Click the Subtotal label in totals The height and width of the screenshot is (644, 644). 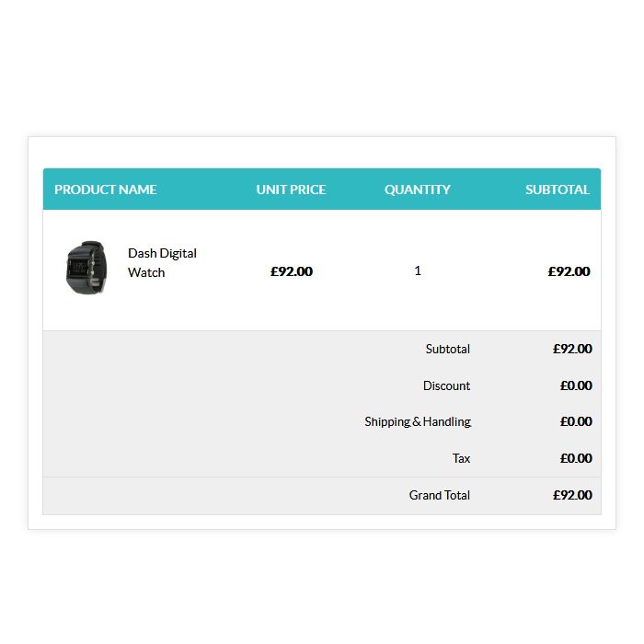pos(448,349)
